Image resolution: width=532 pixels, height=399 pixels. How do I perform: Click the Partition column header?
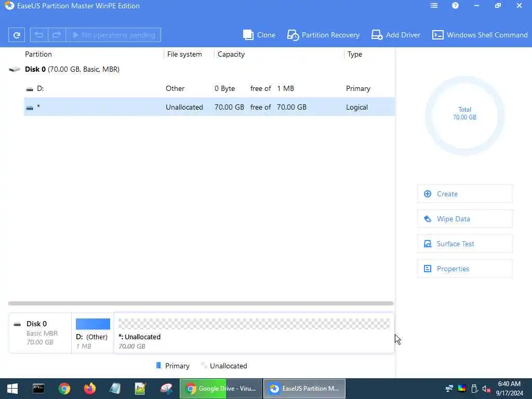[x=38, y=54]
